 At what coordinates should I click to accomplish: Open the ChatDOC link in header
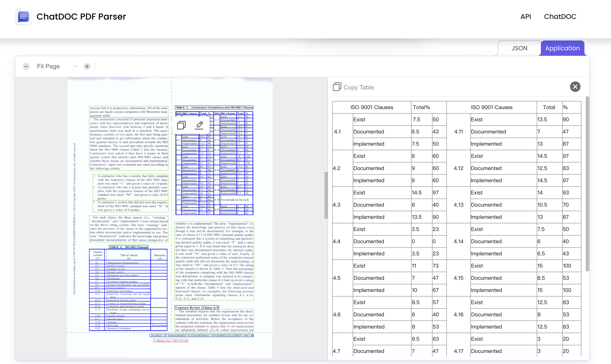pyautogui.click(x=560, y=17)
